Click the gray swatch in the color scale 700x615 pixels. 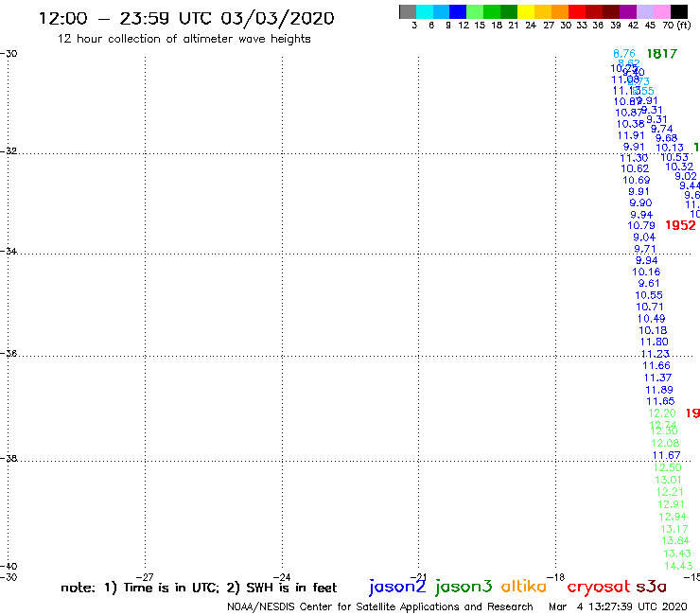408,11
